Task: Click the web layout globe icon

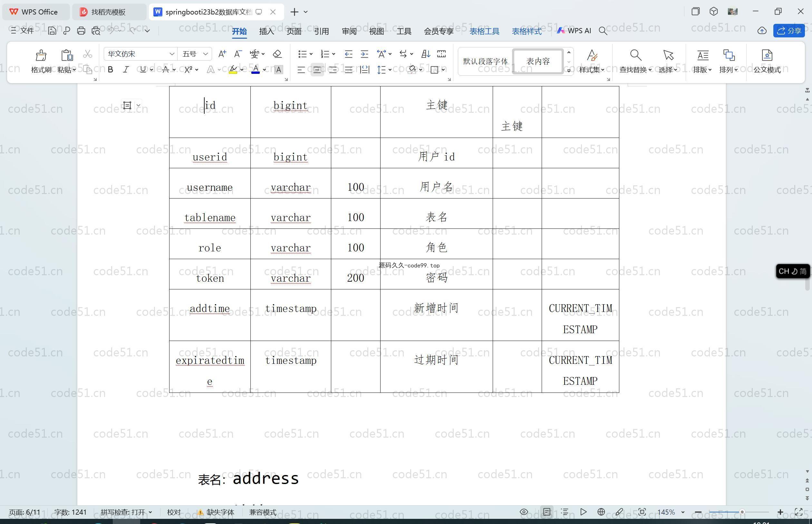Action: [601, 512]
